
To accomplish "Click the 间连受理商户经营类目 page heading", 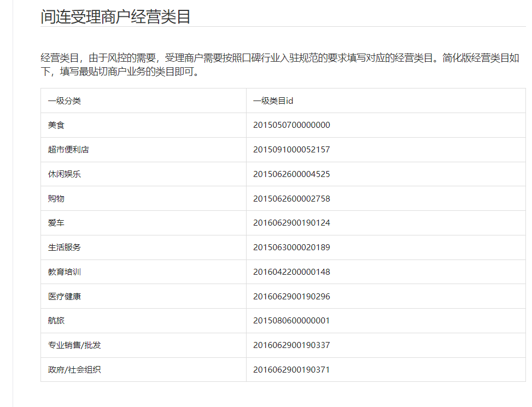I will coord(115,16).
